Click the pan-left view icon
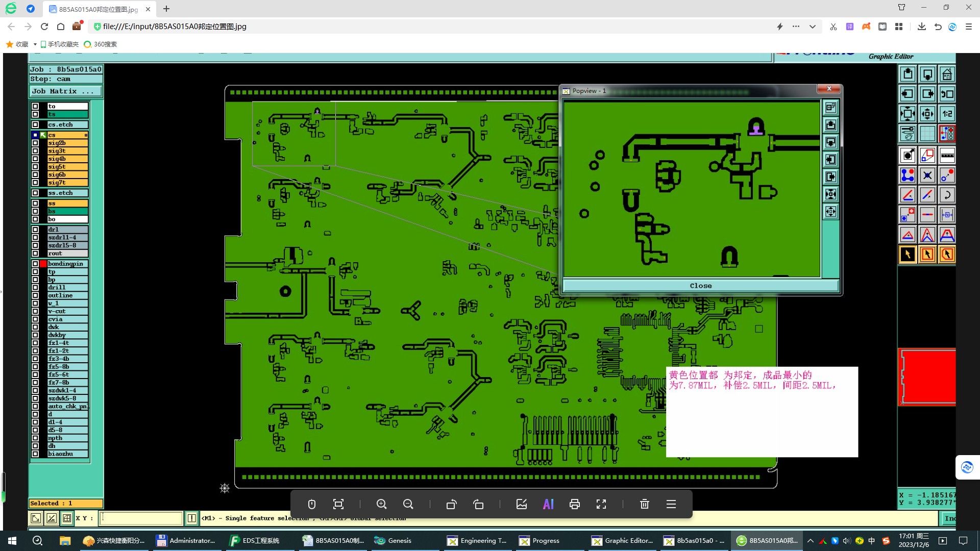The height and width of the screenshot is (551, 980). pyautogui.click(x=908, y=94)
